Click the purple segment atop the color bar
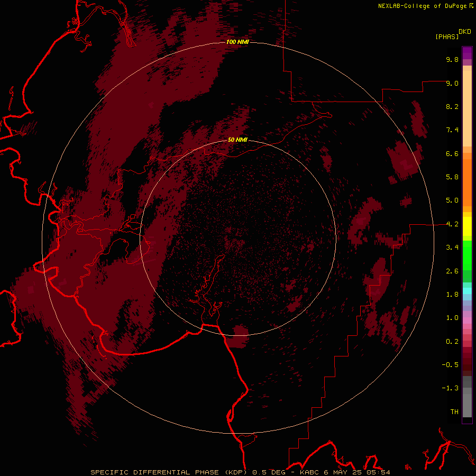 (467, 53)
